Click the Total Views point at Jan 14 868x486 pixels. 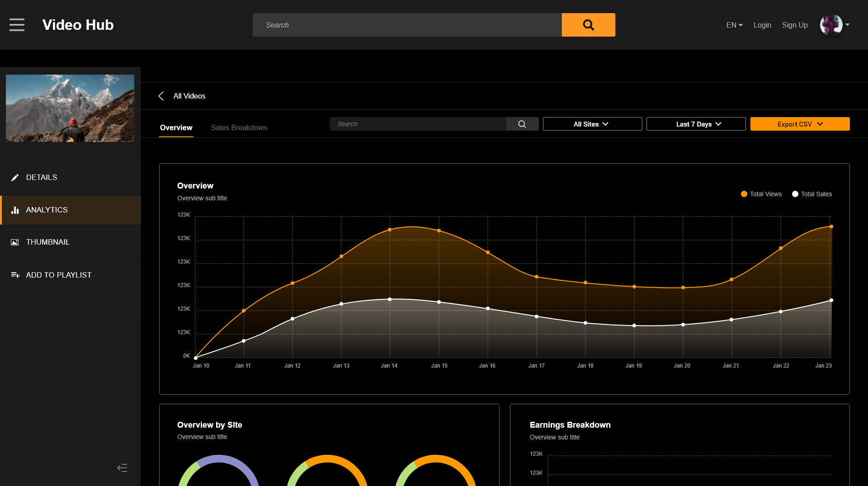390,230
